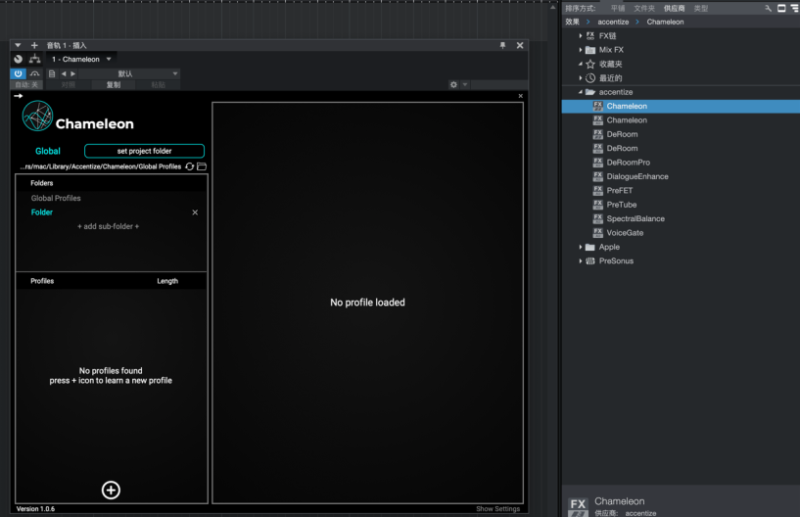
Task: Open the folder icon next to profiles path
Action: pos(201,166)
